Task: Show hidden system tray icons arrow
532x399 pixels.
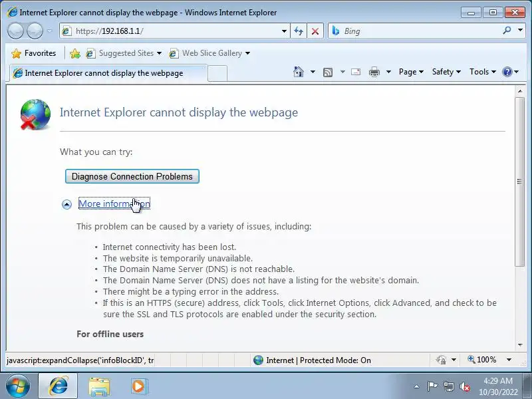Action: coord(417,386)
